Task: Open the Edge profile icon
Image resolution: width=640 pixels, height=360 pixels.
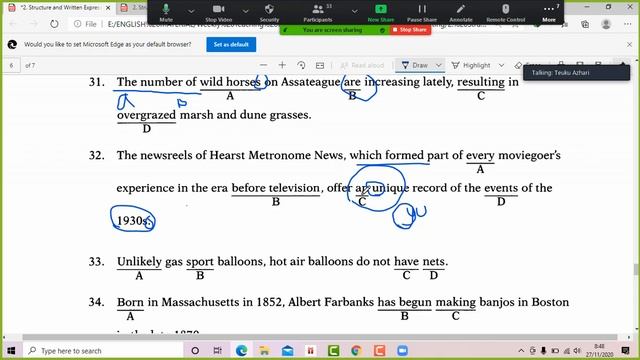Action: click(x=606, y=24)
